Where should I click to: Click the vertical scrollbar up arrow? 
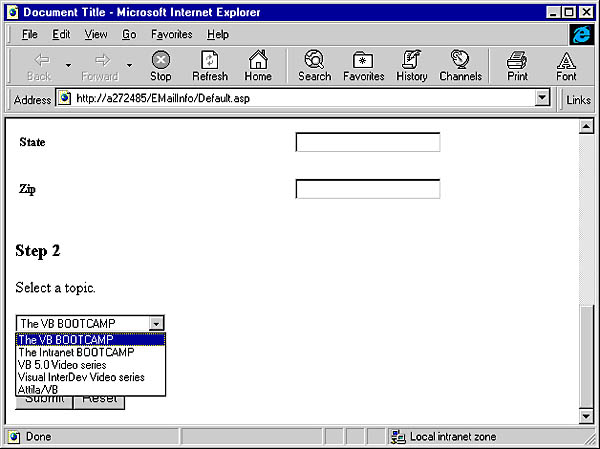coord(587,127)
